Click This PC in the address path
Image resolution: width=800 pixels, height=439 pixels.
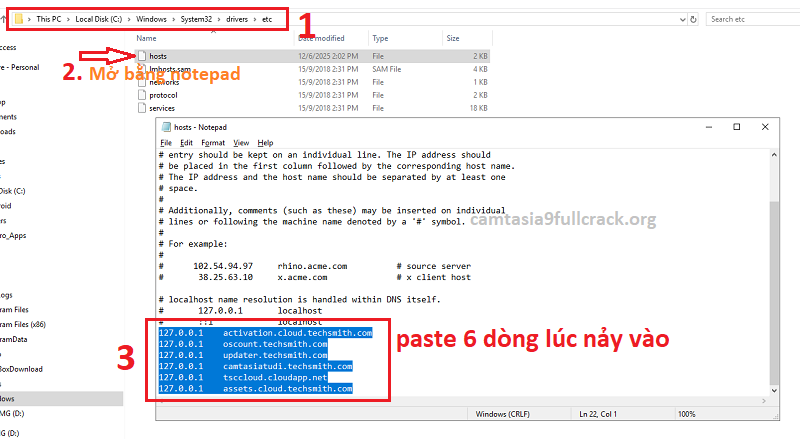[48, 19]
